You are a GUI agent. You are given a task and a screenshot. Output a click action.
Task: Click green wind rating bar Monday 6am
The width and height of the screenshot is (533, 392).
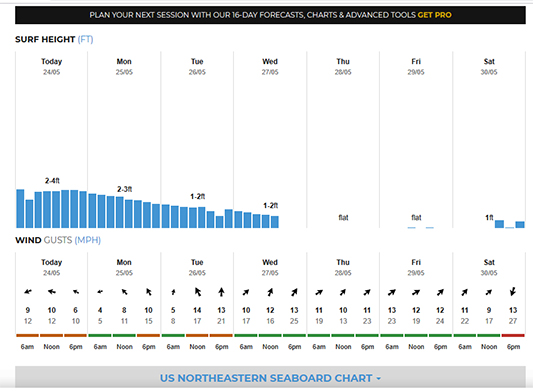coord(100,336)
